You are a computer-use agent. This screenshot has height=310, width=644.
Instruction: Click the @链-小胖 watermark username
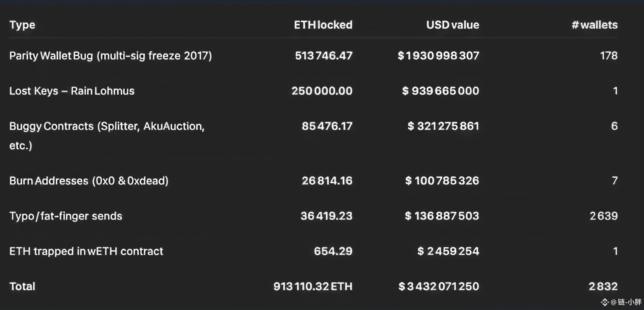click(626, 302)
